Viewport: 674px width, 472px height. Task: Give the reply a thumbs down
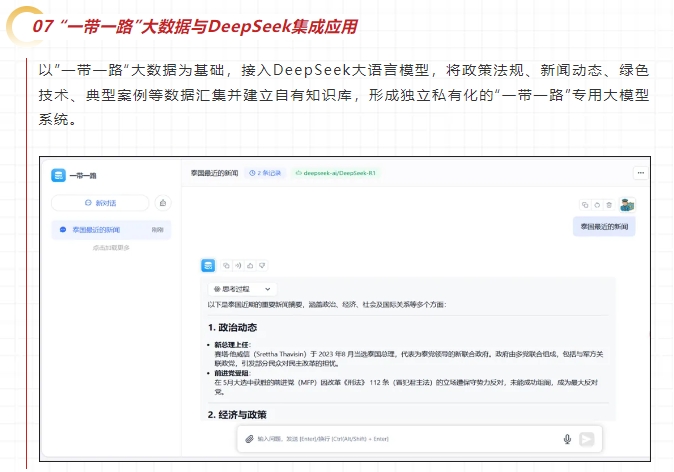tap(262, 266)
